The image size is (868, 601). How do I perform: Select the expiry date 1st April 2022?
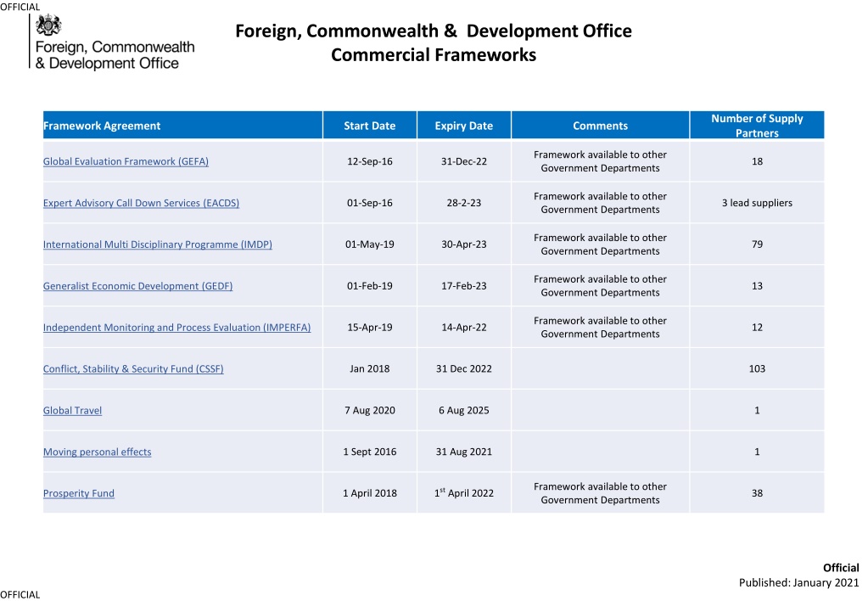pyautogui.click(x=464, y=493)
